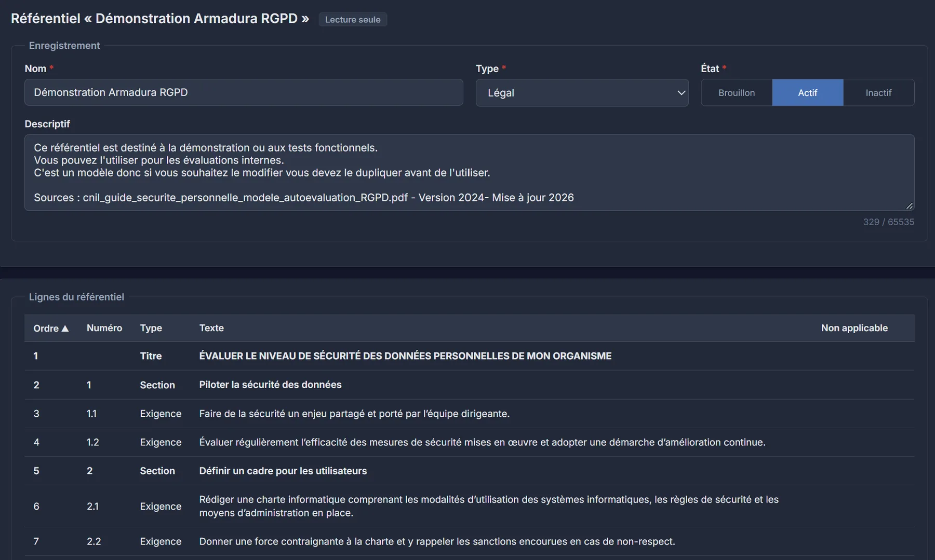Select the Actif state option
Image resolution: width=935 pixels, height=560 pixels.
point(808,92)
